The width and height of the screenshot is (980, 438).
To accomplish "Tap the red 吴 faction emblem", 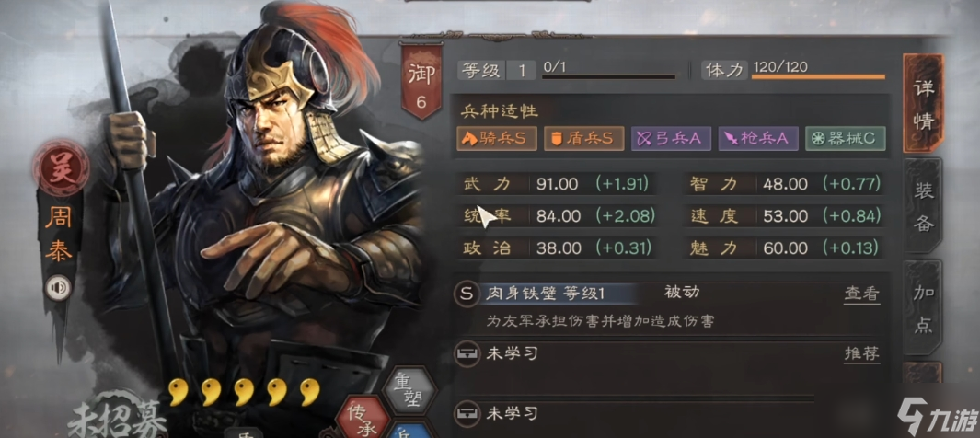I will point(61,167).
